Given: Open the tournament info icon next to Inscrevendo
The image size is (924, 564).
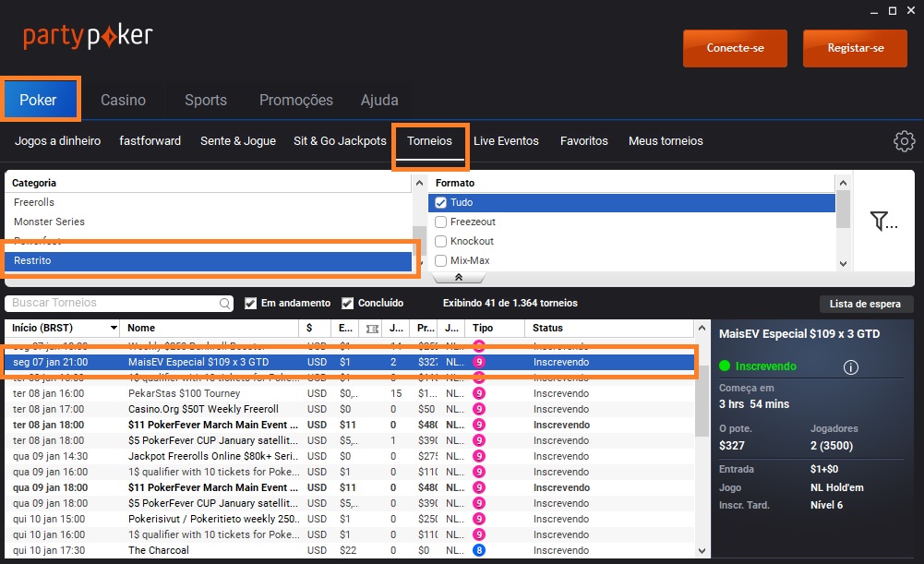Looking at the screenshot, I should point(850,367).
